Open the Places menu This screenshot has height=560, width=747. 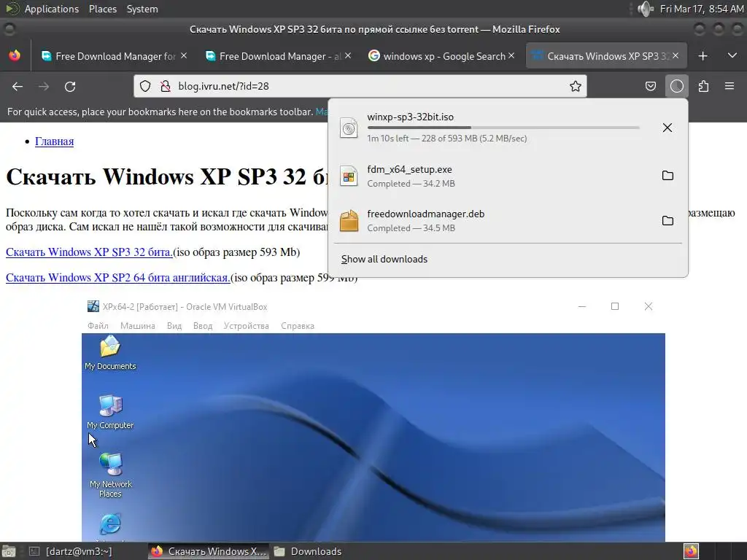pyautogui.click(x=103, y=9)
